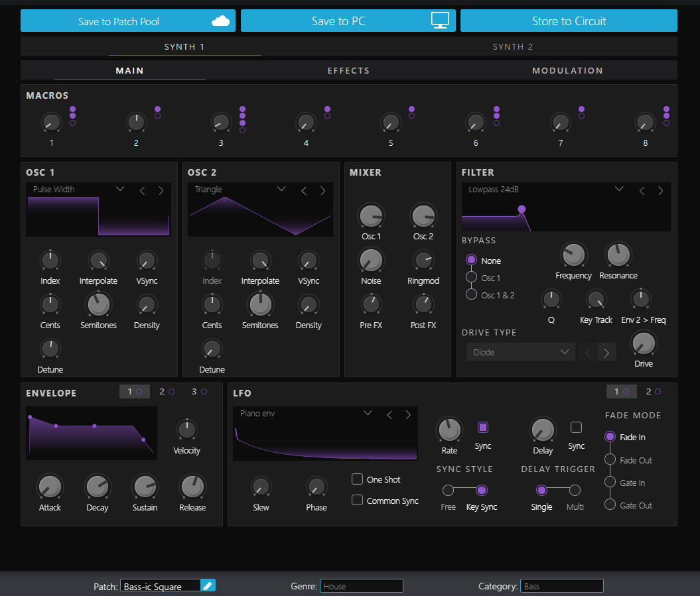Click the Macro 8 knob
The image size is (700, 596).
tap(645, 122)
